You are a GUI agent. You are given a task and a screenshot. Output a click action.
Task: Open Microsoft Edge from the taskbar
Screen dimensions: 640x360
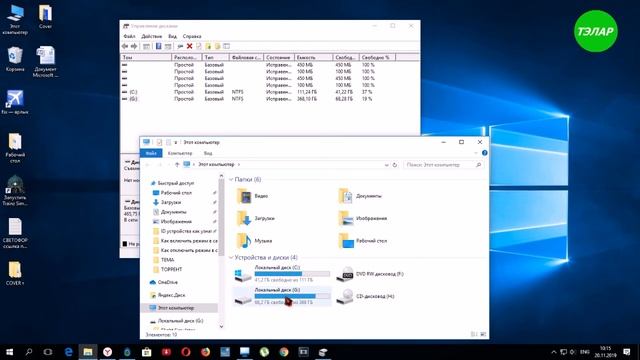tap(69, 352)
